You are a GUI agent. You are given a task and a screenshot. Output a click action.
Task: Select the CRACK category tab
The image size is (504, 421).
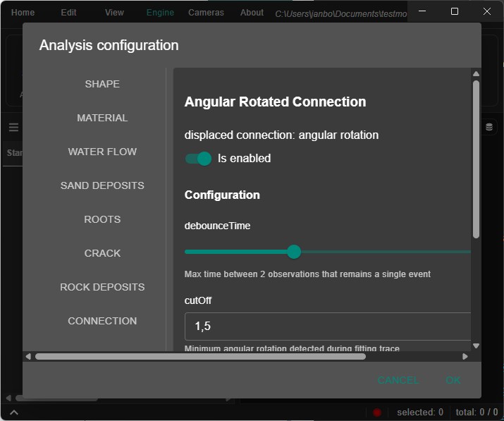(x=102, y=253)
